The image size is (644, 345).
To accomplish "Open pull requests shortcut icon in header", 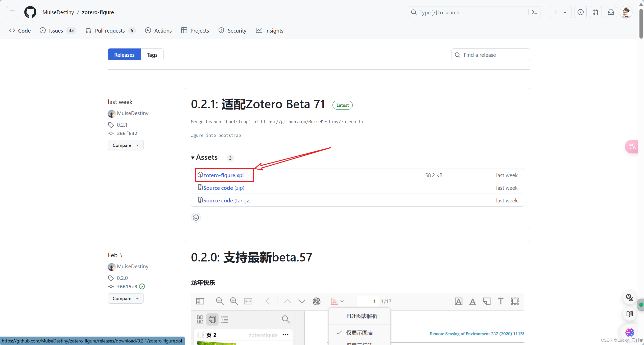I will pos(596,12).
